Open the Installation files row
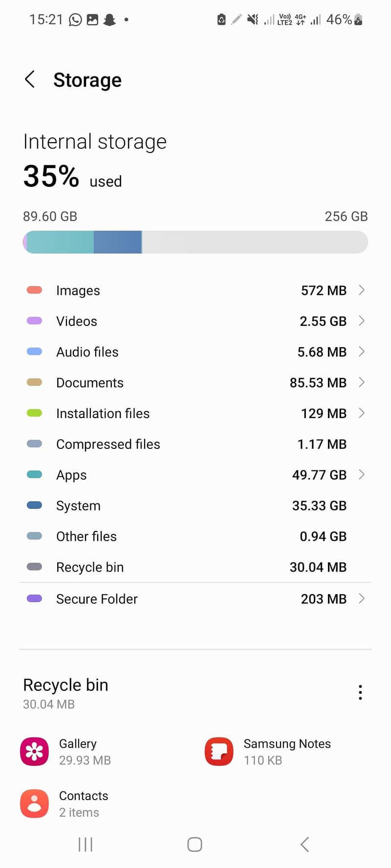This screenshot has height=868, width=391. (x=195, y=413)
